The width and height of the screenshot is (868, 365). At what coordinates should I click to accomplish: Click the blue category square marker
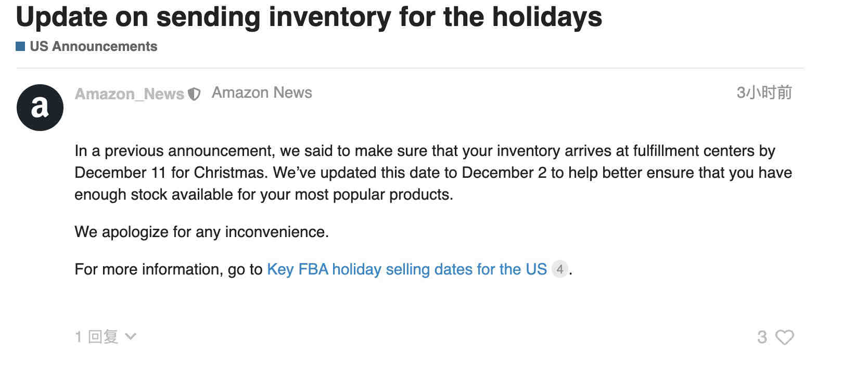click(x=20, y=46)
